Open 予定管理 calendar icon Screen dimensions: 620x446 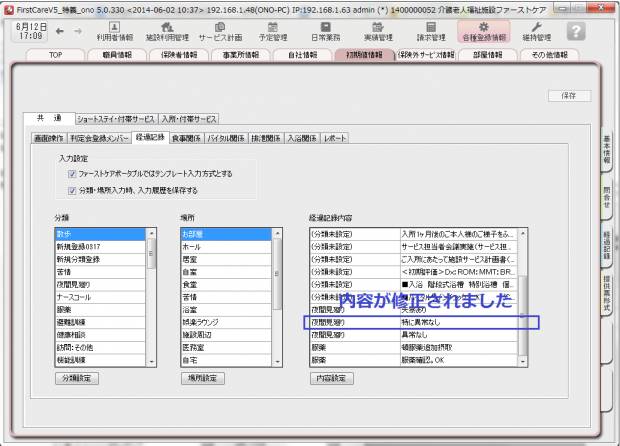272,31
